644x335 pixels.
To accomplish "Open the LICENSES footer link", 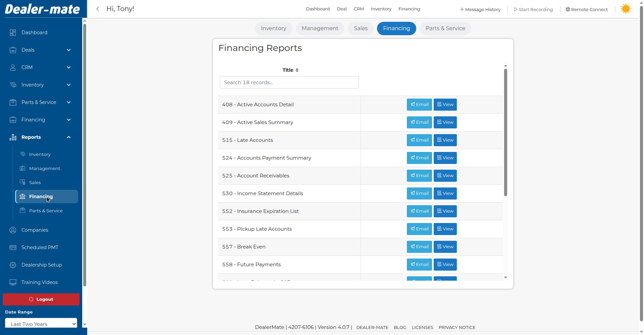I will (x=422, y=328).
